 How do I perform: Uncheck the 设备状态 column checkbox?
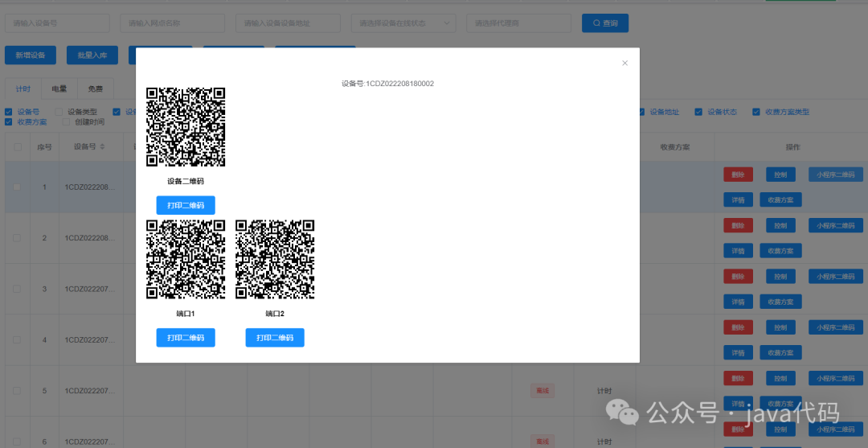tap(698, 112)
